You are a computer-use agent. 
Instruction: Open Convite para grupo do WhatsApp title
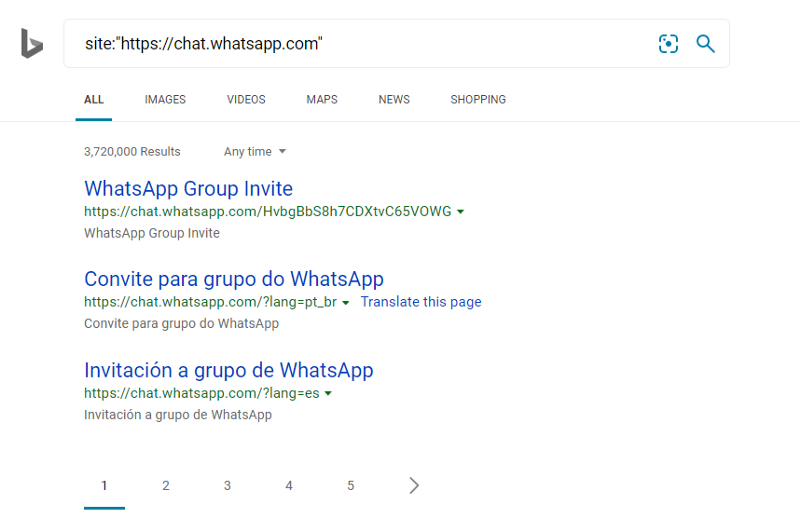[x=234, y=279]
